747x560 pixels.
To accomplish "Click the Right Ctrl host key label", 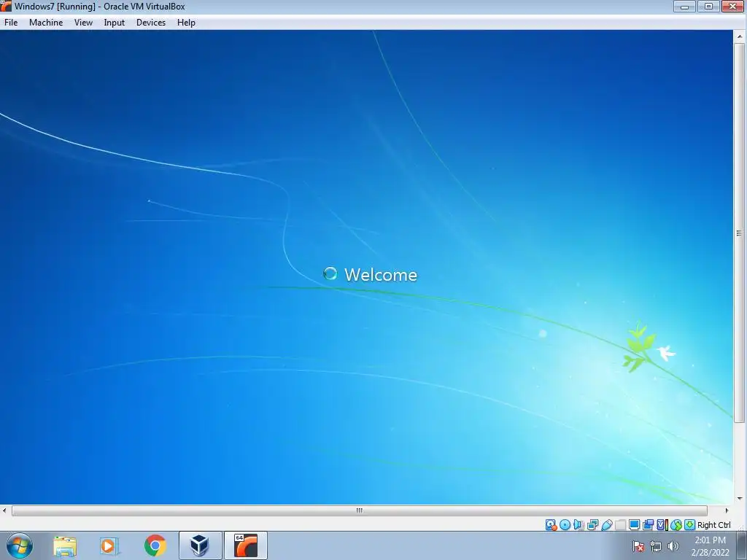I will (x=713, y=525).
